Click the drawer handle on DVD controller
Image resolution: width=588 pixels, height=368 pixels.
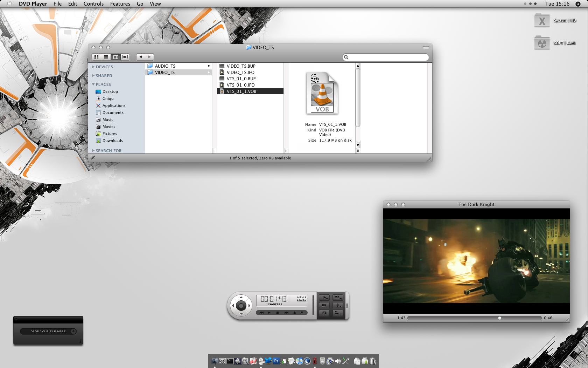pos(347,306)
